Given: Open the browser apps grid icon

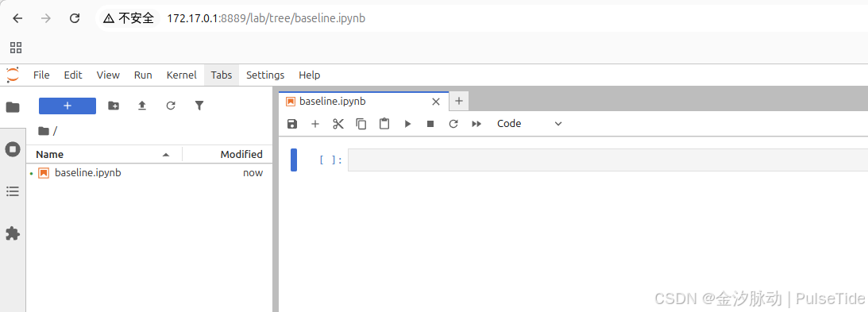Looking at the screenshot, I should pyautogui.click(x=16, y=48).
